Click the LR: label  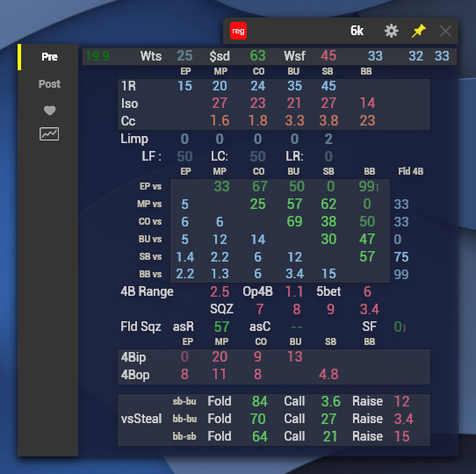pyautogui.click(x=294, y=156)
